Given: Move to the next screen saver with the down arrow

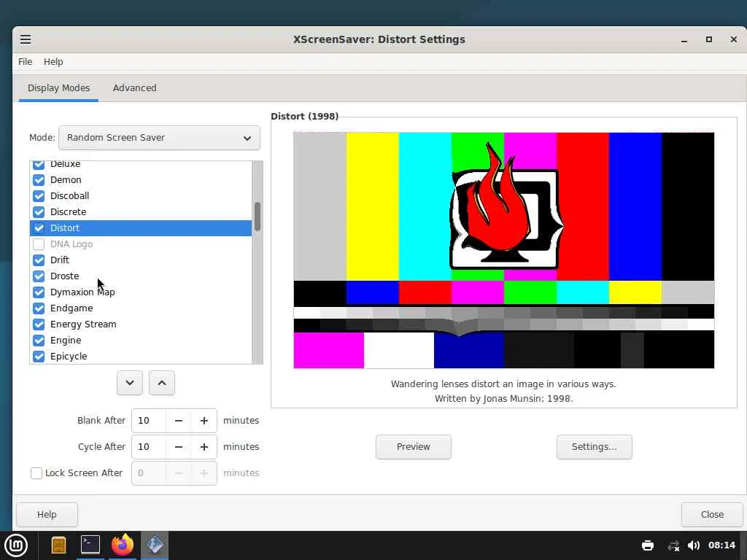Looking at the screenshot, I should [130, 383].
